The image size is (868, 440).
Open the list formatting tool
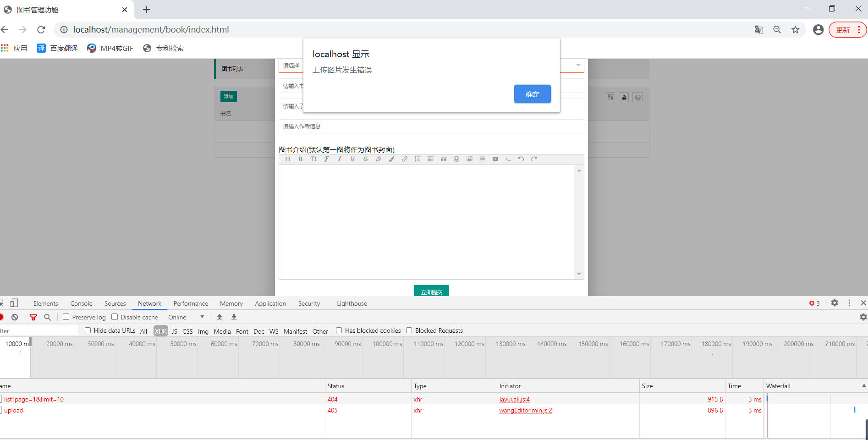(418, 159)
